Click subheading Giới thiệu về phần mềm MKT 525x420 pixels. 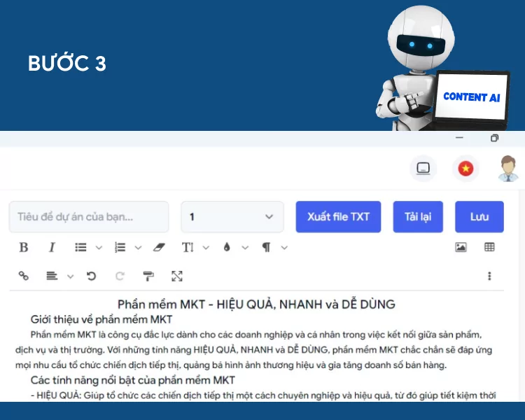101,319
